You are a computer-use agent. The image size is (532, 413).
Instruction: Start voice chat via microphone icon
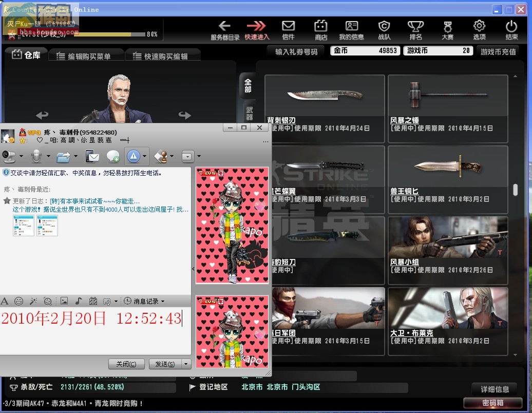click(x=36, y=157)
